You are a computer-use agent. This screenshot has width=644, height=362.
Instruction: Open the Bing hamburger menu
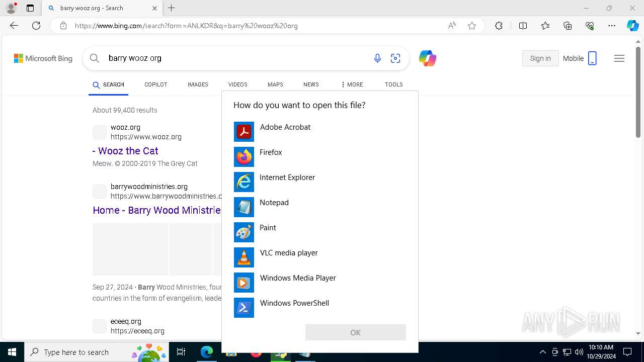coord(619,58)
